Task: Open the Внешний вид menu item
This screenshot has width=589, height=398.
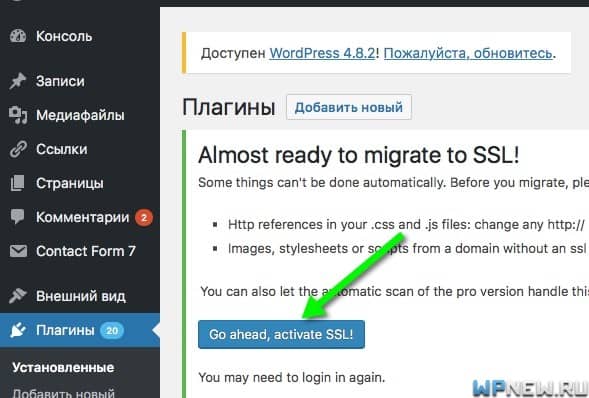Action: [x=80, y=296]
